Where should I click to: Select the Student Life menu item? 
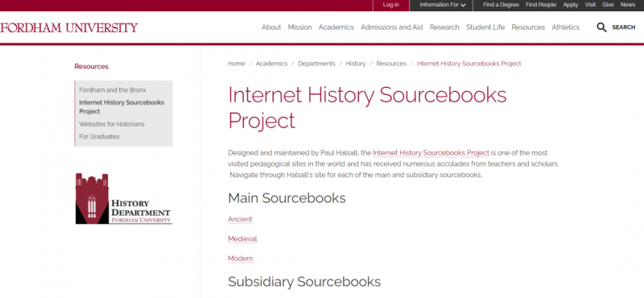(x=485, y=27)
